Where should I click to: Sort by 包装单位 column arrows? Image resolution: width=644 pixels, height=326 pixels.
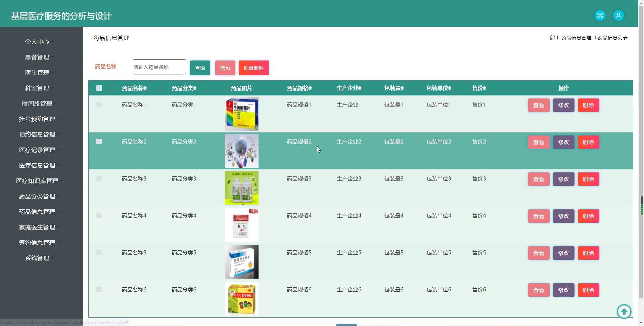tap(450, 88)
